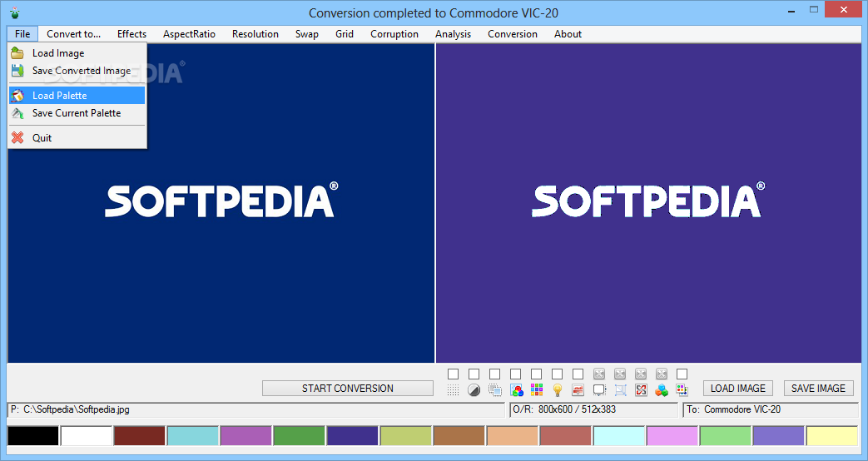This screenshot has height=461, width=868.
Task: Open the Analysis menu
Action: pos(453,34)
